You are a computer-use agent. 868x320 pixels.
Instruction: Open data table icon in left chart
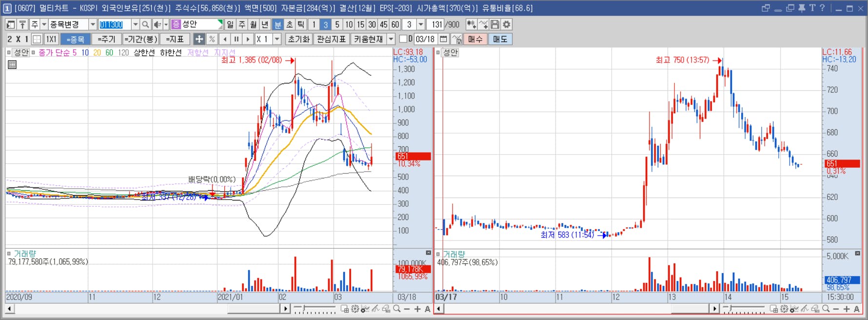coord(12,64)
